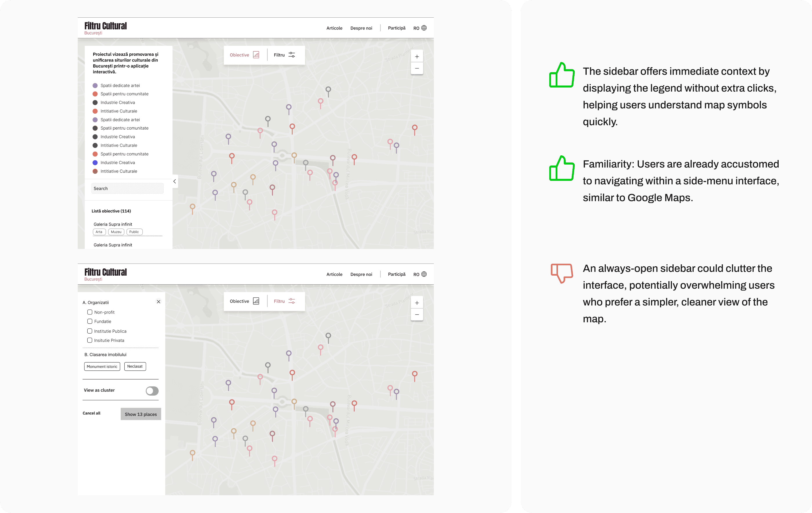Close the Organizatii filter panel
812x513 pixels.
pos(159,302)
